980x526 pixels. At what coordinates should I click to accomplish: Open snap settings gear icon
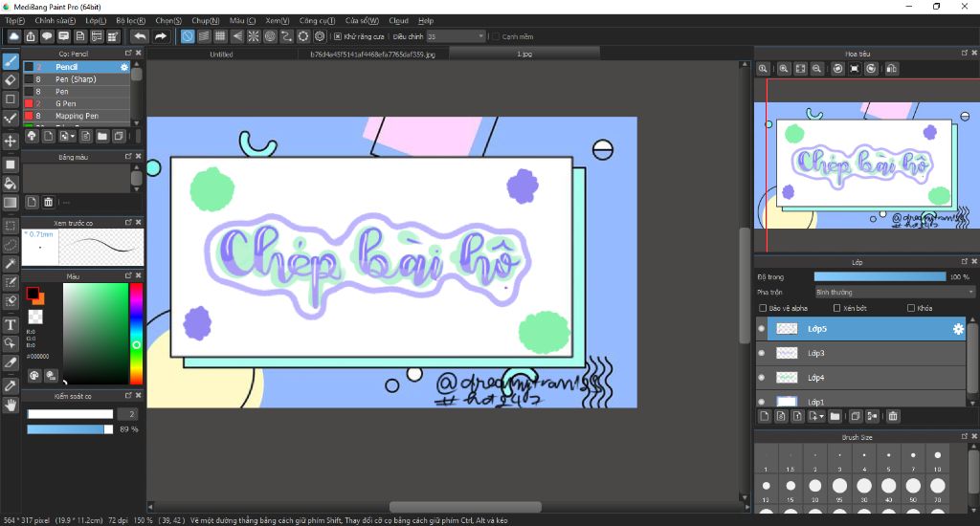[x=320, y=37]
